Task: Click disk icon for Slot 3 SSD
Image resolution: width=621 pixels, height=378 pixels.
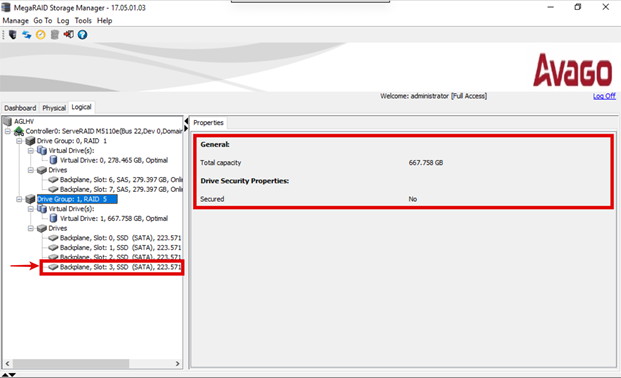Action: (x=53, y=267)
